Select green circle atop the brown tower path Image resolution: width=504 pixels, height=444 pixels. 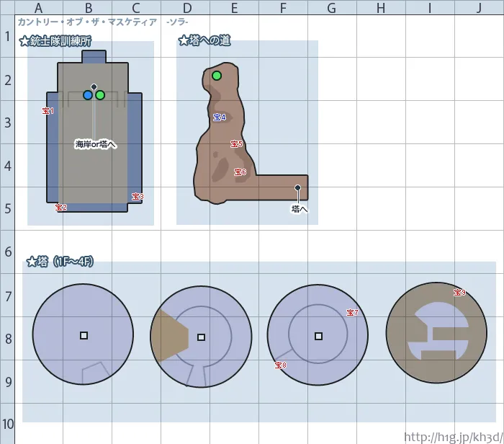pos(217,76)
